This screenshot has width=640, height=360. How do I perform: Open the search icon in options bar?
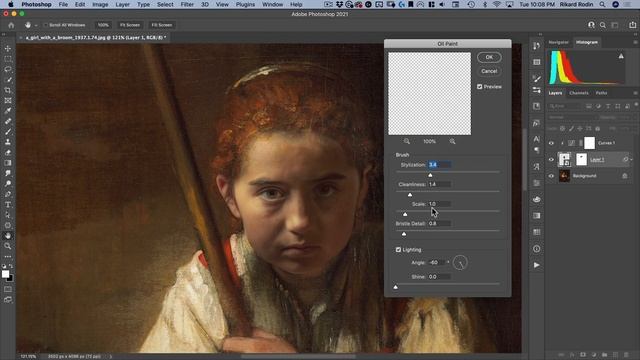click(x=603, y=25)
